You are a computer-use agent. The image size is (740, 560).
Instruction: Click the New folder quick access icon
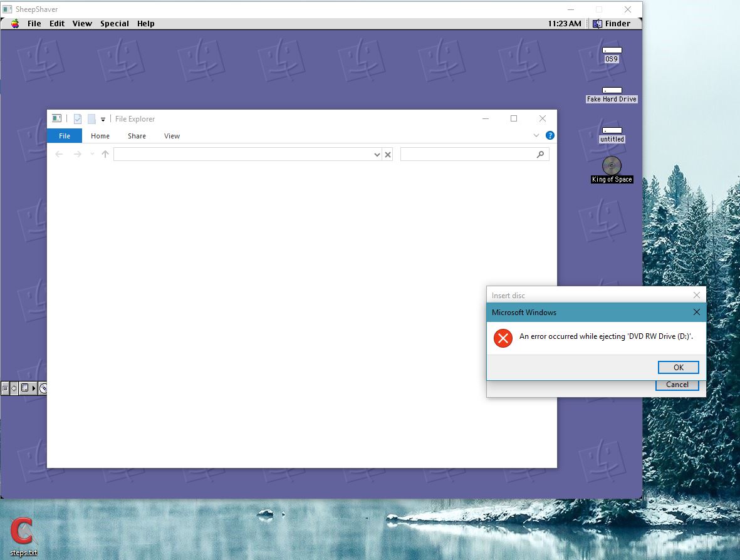(91, 119)
